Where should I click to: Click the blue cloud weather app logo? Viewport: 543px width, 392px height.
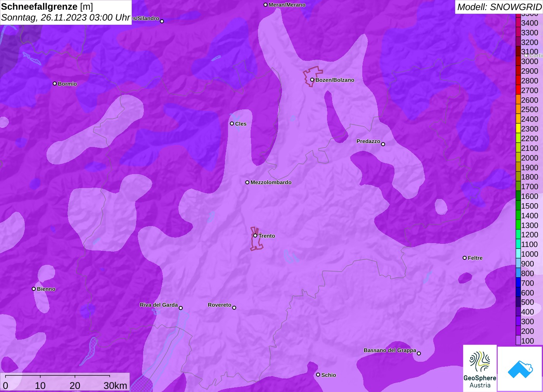coord(520,369)
